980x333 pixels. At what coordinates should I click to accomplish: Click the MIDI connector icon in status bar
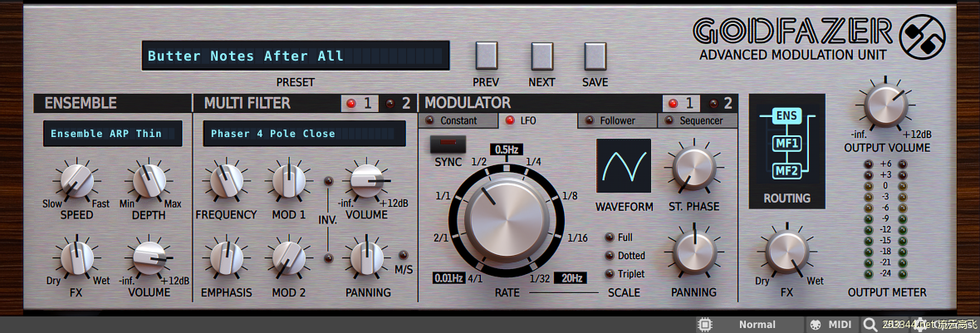tap(815, 325)
